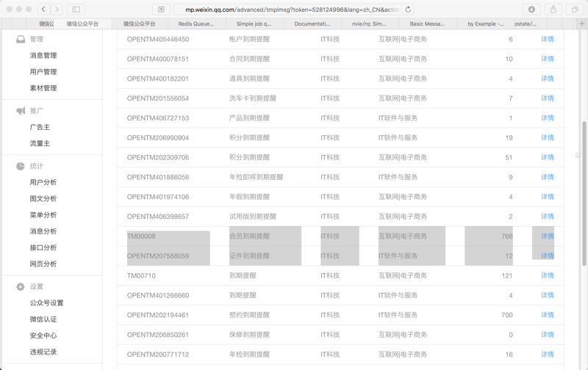Switch to nvie/rq: Sim... tab
Screen dimensions: 588x370
coord(370,23)
